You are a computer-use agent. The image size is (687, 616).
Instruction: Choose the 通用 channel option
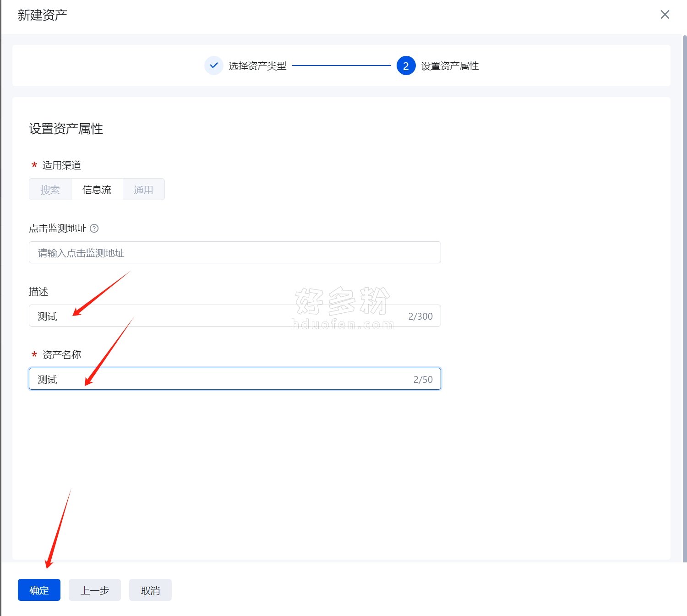point(143,190)
